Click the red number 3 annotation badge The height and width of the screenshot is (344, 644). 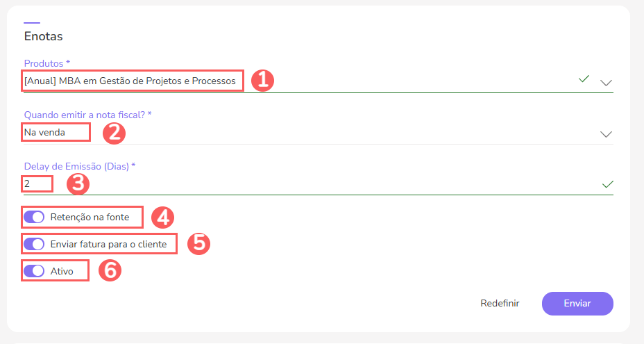click(x=78, y=184)
